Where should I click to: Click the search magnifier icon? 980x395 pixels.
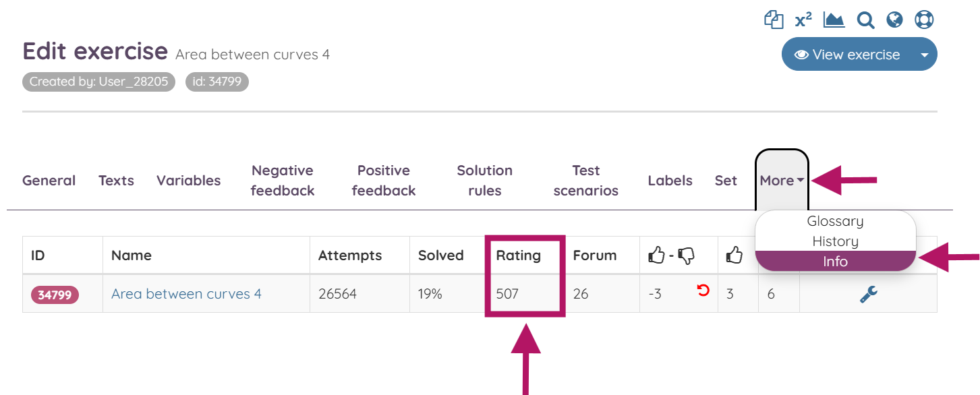click(865, 20)
